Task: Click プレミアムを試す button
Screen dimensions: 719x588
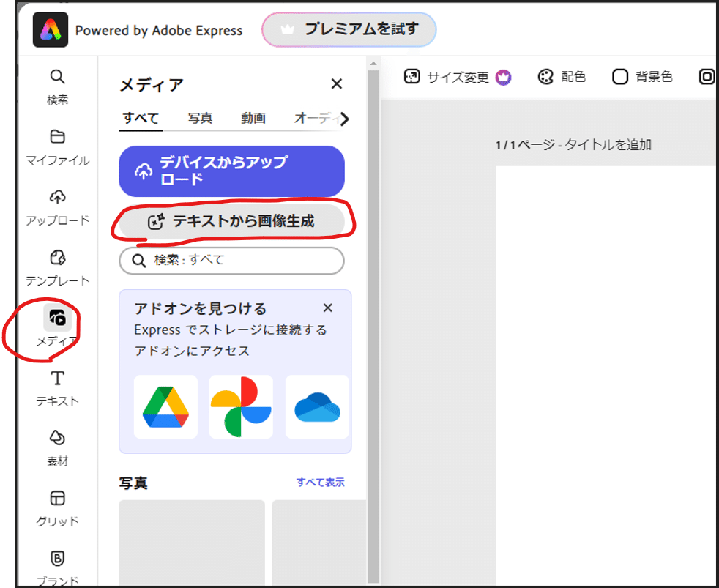Action: [x=349, y=29]
